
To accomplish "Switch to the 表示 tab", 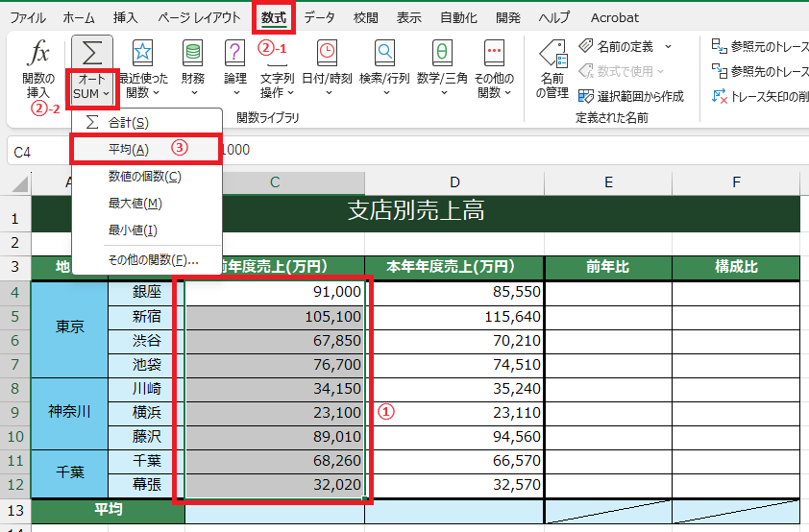I will click(x=408, y=17).
